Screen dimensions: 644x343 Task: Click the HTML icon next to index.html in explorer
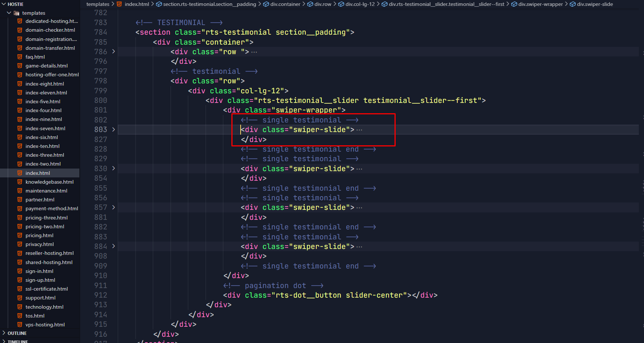[x=20, y=173]
